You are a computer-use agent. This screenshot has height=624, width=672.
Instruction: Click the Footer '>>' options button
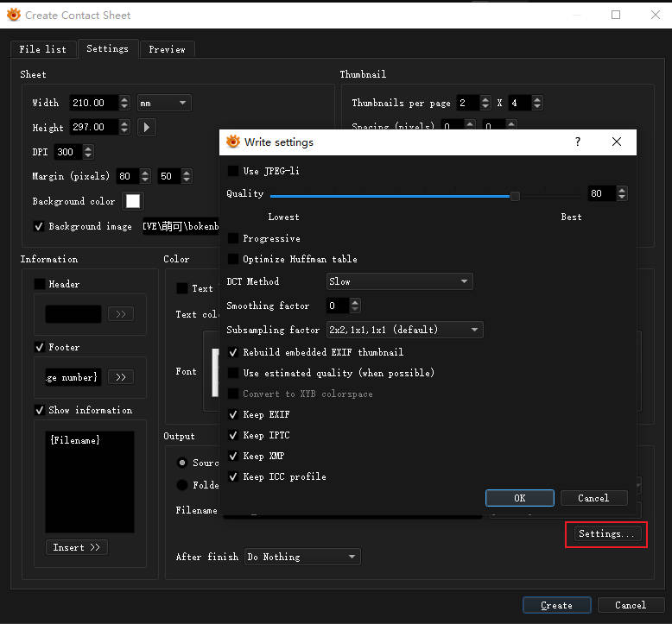pyautogui.click(x=120, y=377)
